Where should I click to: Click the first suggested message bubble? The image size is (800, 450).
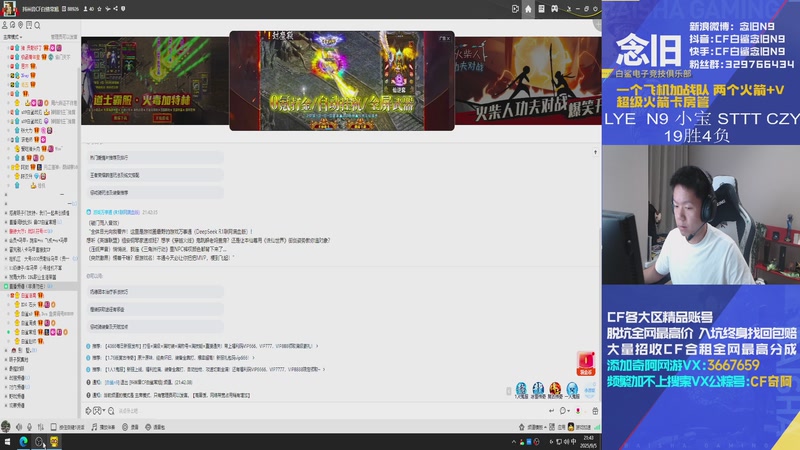tap(156, 158)
